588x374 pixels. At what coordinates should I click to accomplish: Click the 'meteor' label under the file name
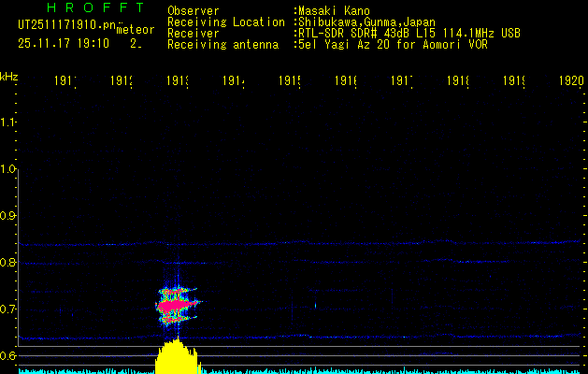[136, 30]
